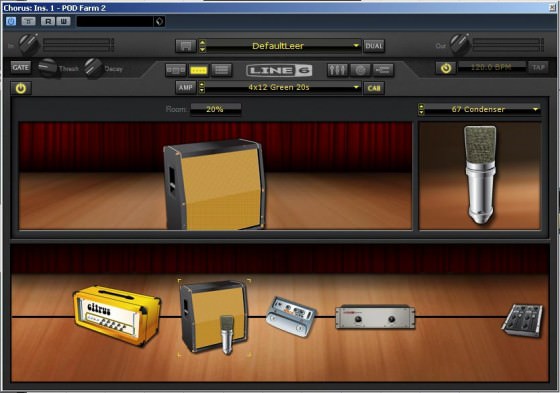Open the DefaultLeer preset dropdown

(282, 46)
